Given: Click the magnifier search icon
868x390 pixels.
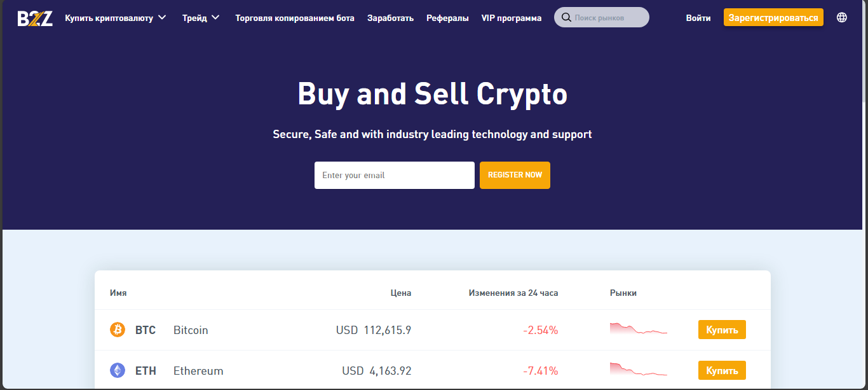Looking at the screenshot, I should (566, 18).
